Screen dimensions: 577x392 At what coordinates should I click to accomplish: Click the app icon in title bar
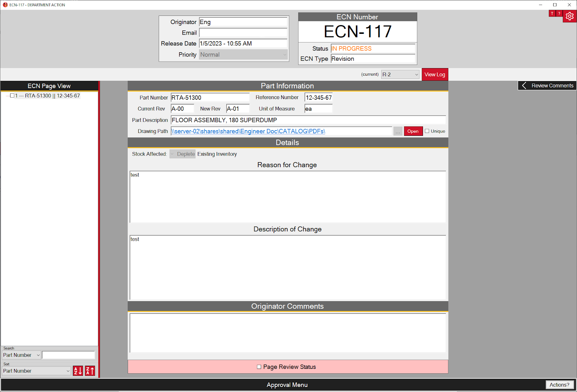[5, 5]
